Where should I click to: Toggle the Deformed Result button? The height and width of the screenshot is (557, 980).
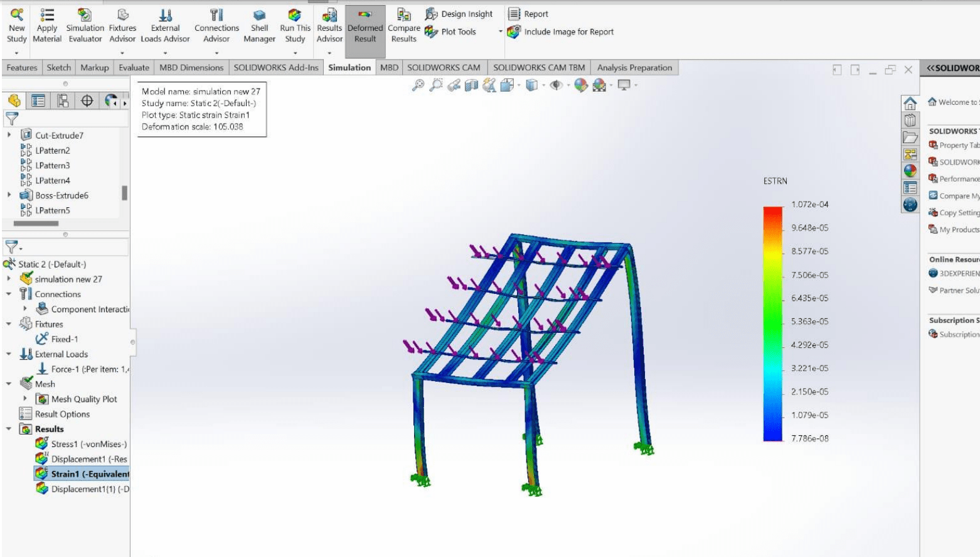click(365, 26)
